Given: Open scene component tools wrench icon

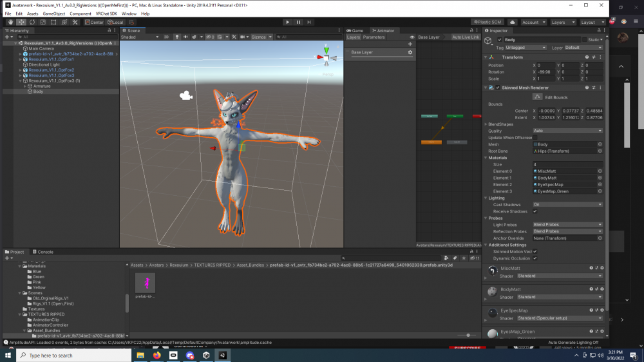Looking at the screenshot, I should 234,37.
